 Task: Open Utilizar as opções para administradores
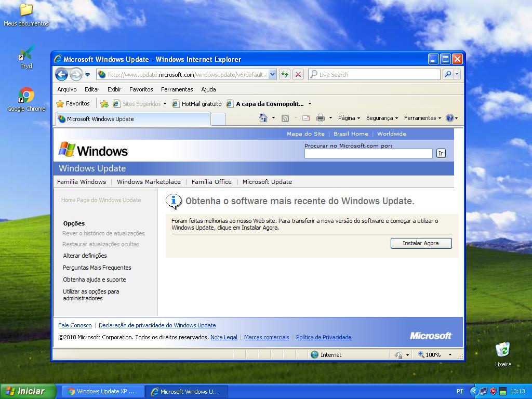pyautogui.click(x=91, y=295)
